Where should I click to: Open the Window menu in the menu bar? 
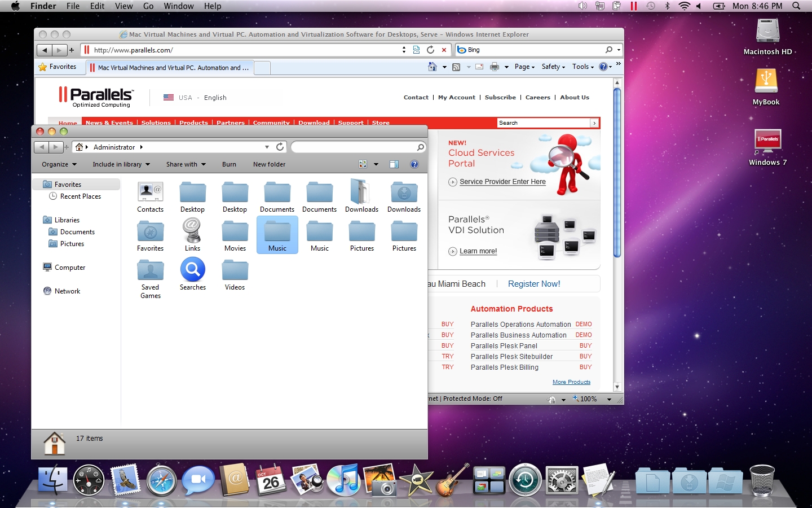[x=179, y=6]
